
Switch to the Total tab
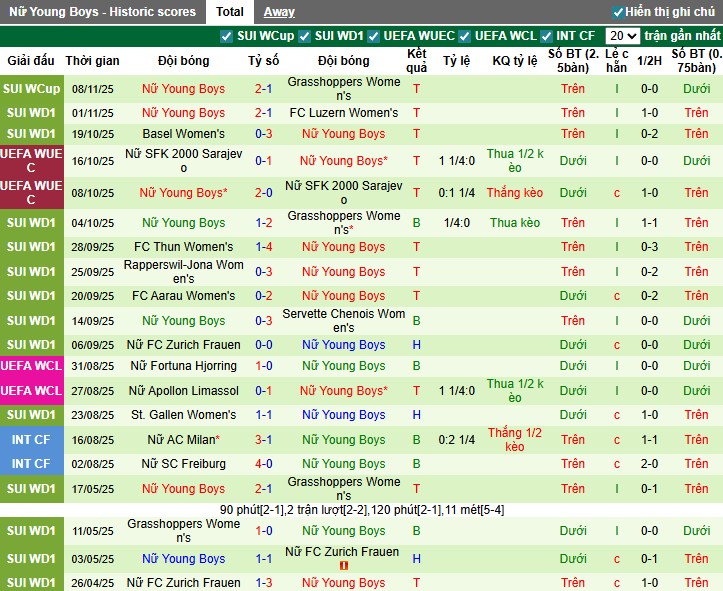pos(230,12)
